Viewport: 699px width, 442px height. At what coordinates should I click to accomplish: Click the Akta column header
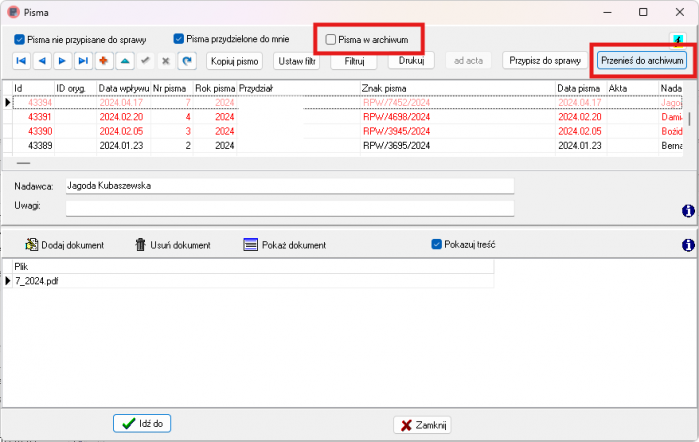point(633,88)
